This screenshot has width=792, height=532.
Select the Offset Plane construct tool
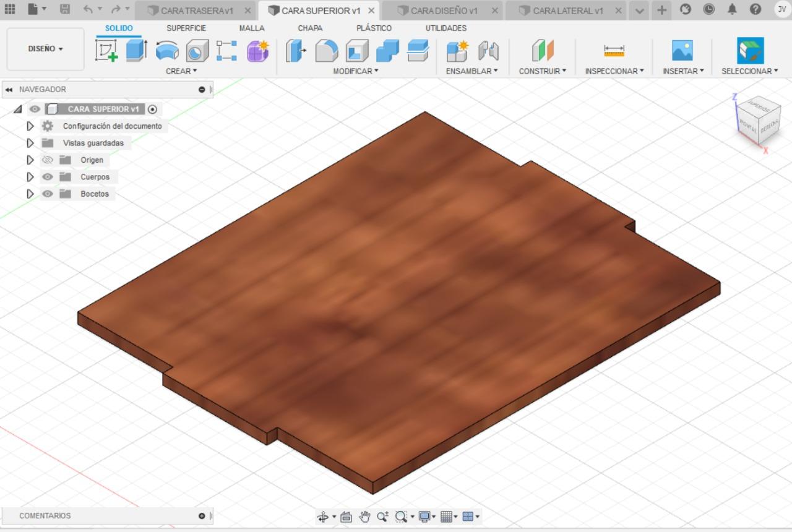(543, 51)
